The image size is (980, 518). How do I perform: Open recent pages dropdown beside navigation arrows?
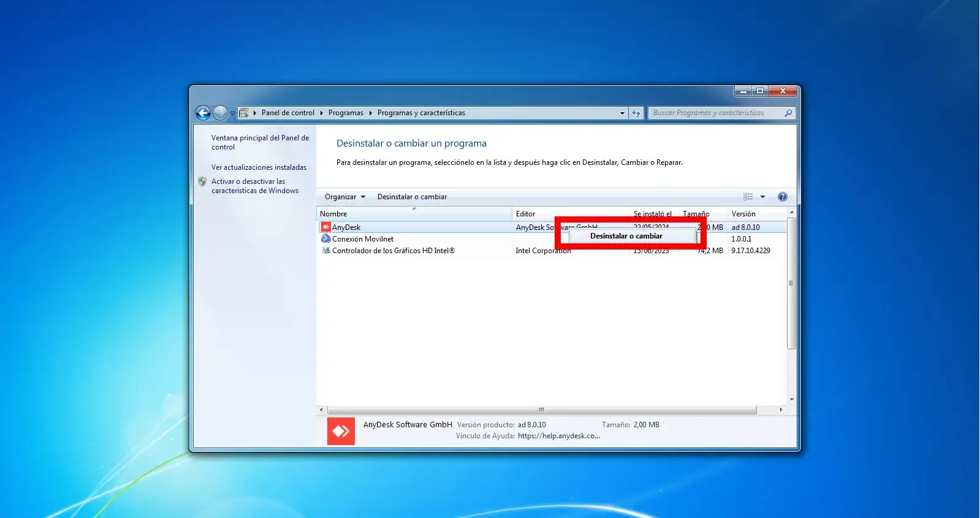[x=232, y=113]
